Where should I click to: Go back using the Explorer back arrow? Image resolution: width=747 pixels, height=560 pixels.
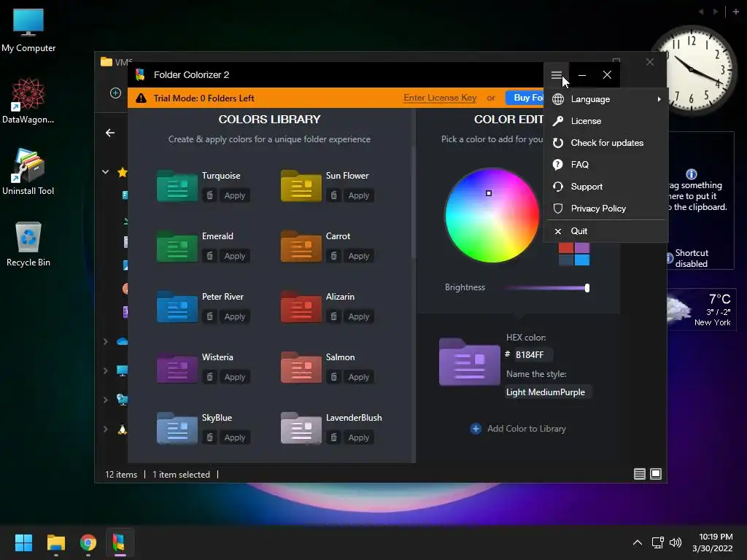point(110,133)
